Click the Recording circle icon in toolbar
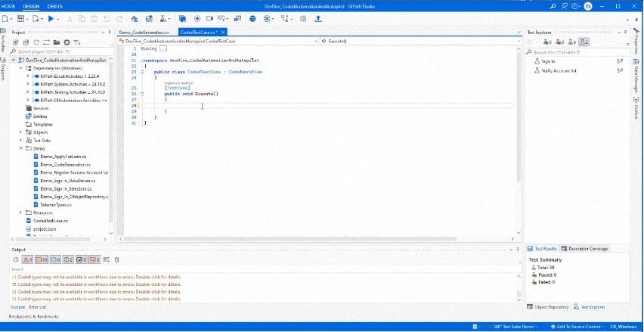Screen dimensions: 644x332 click(197, 18)
